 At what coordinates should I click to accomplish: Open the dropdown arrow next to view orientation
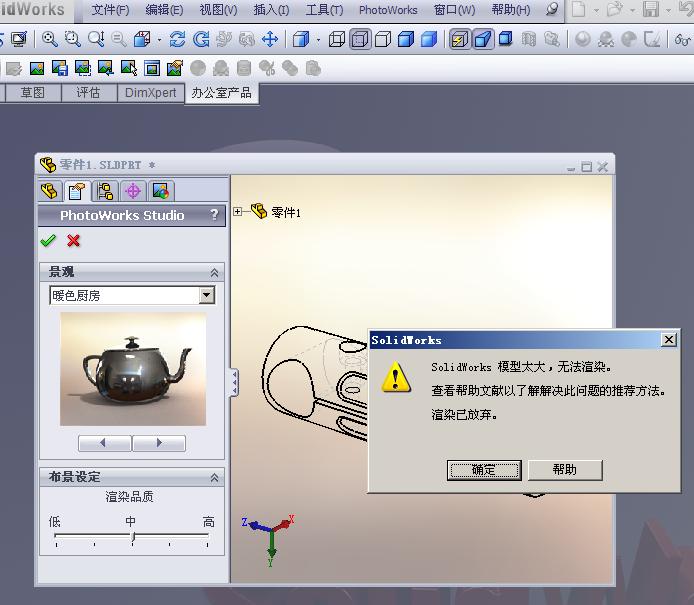click(318, 40)
